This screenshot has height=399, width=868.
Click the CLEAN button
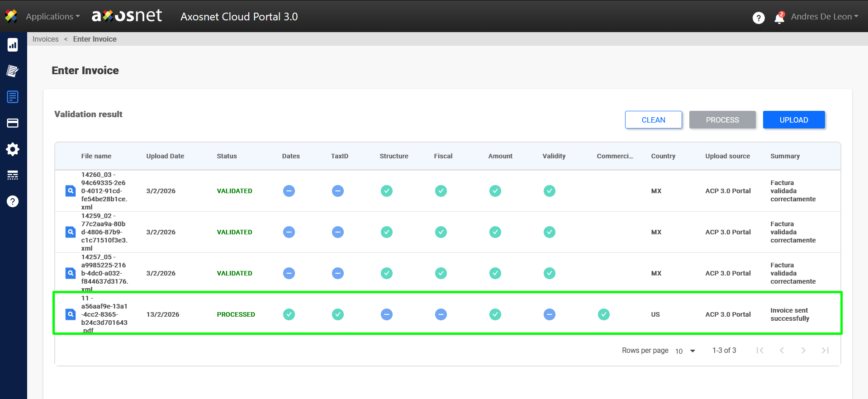coord(653,120)
